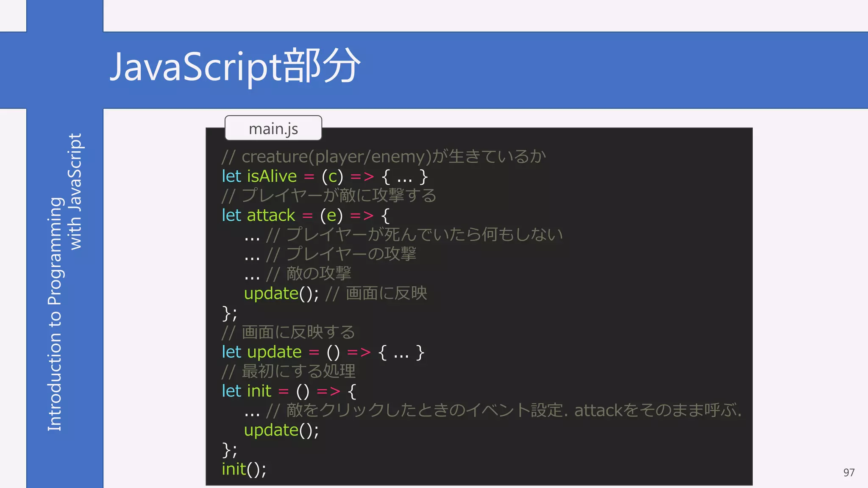Click the code line 'let update = () => { ... }'

[x=323, y=352]
